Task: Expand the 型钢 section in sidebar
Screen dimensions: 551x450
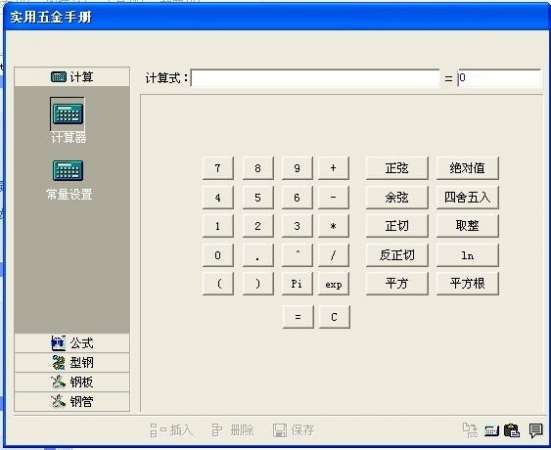Action: click(72, 363)
